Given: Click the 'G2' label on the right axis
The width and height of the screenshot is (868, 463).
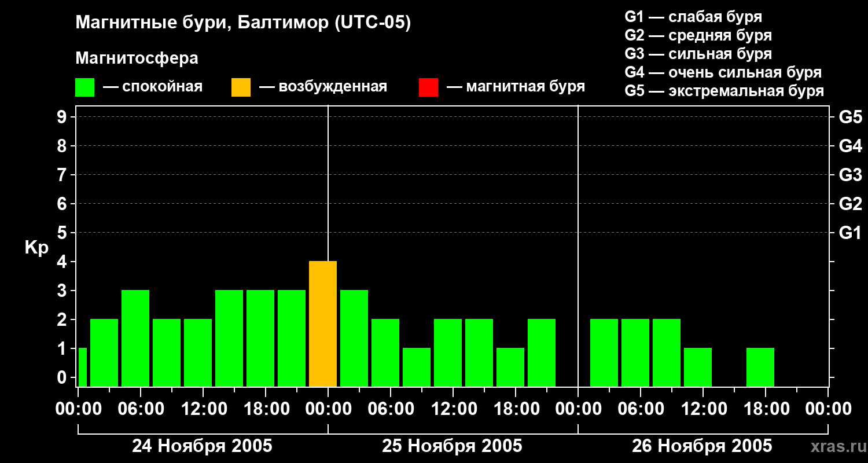Looking at the screenshot, I should tap(851, 204).
